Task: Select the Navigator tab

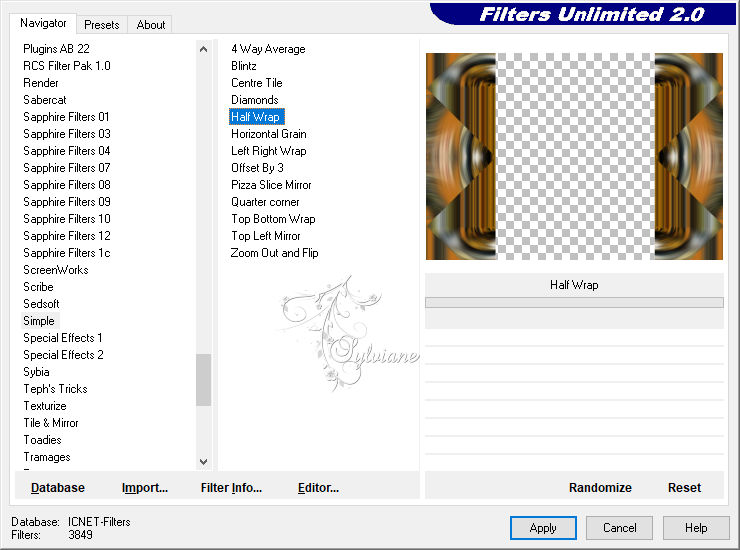Action: 43,23
